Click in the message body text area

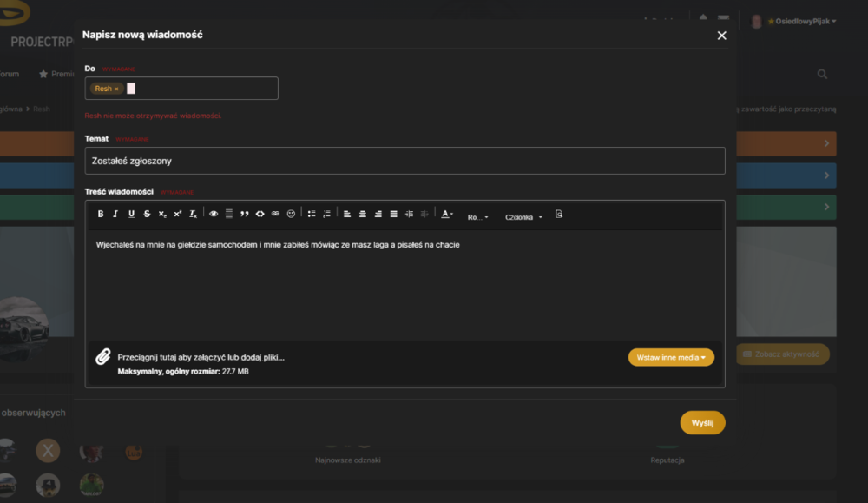pos(404,285)
